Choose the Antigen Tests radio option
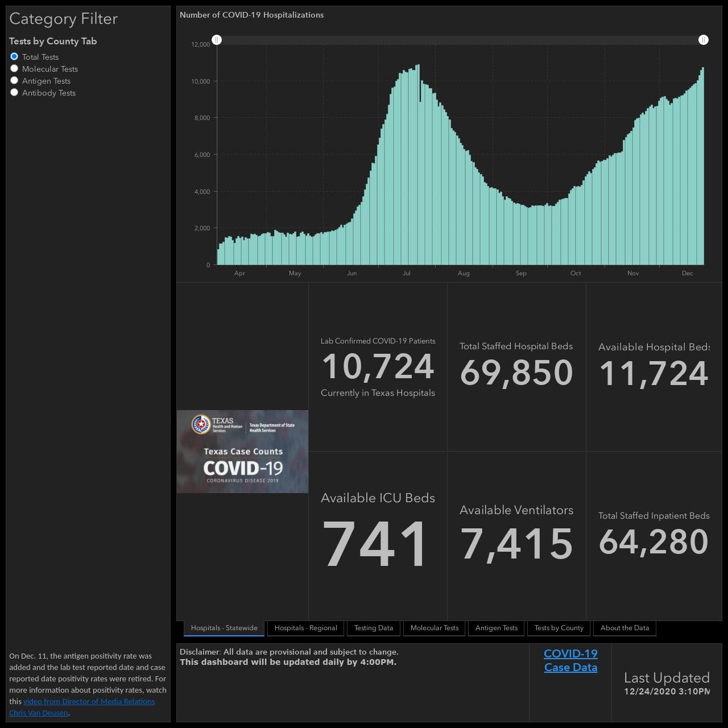Viewport: 728px width, 728px height. coord(14,80)
